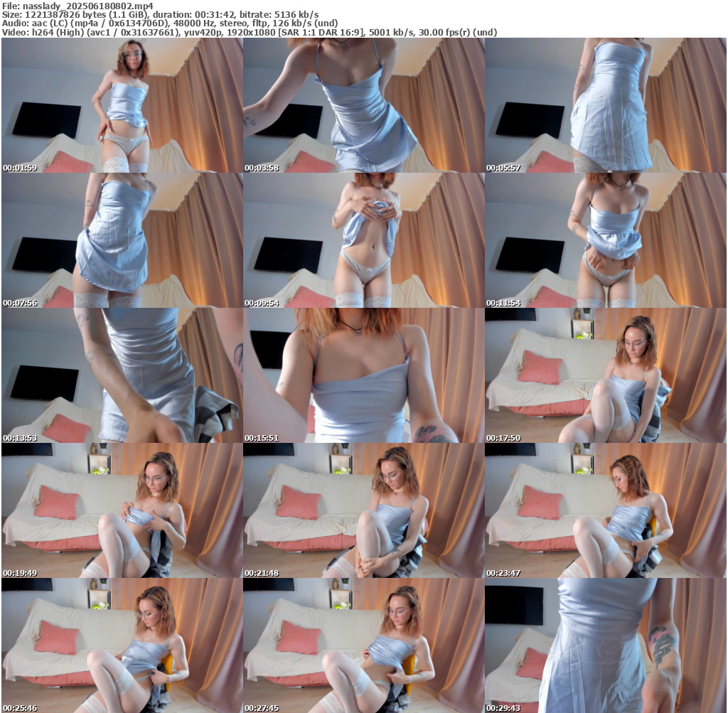This screenshot has height=713, width=728.
Task: Select the 00:09:54 thumbnail
Action: (363, 240)
